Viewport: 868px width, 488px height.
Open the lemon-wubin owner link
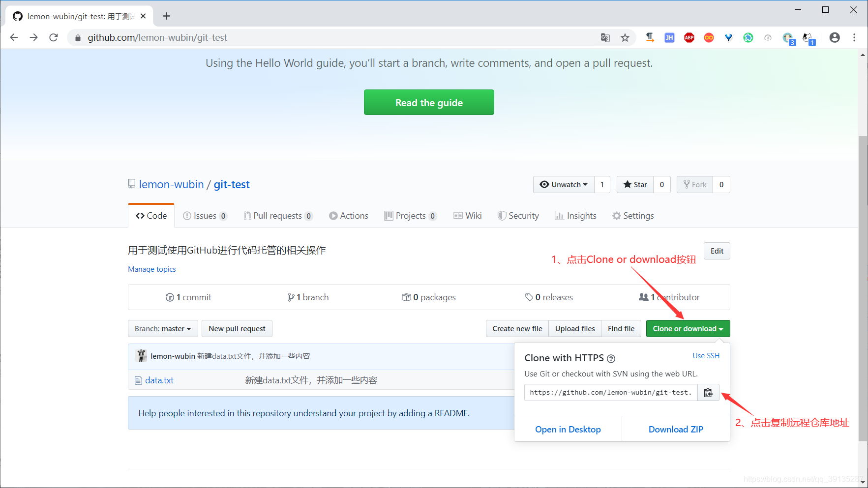[x=171, y=184]
